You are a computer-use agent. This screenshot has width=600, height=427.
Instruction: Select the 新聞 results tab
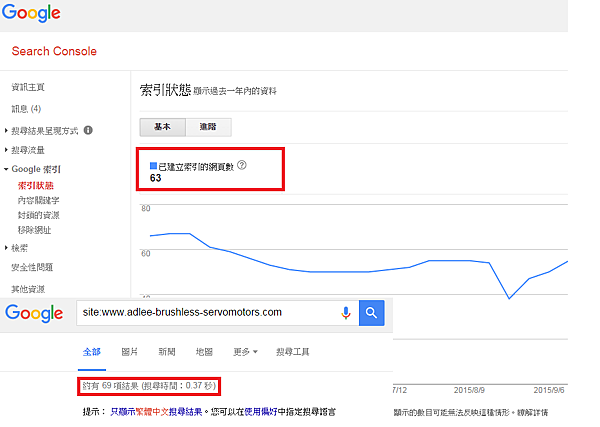[167, 352]
